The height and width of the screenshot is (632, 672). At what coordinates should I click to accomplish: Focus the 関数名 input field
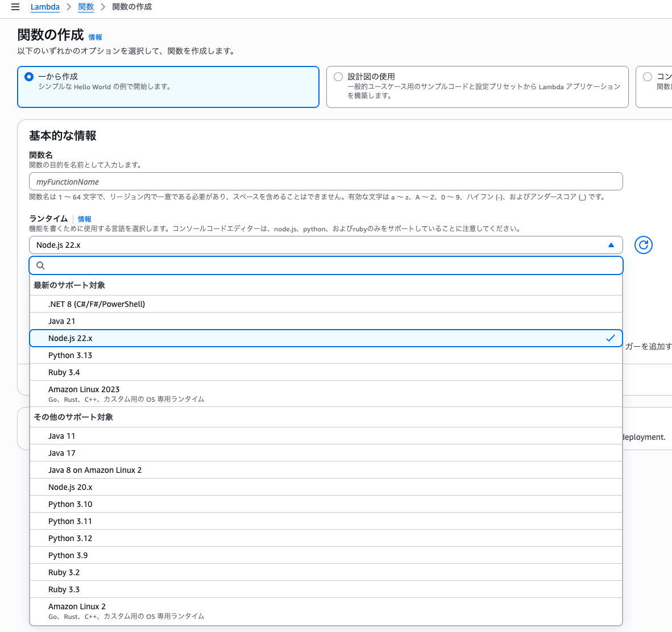tap(326, 181)
